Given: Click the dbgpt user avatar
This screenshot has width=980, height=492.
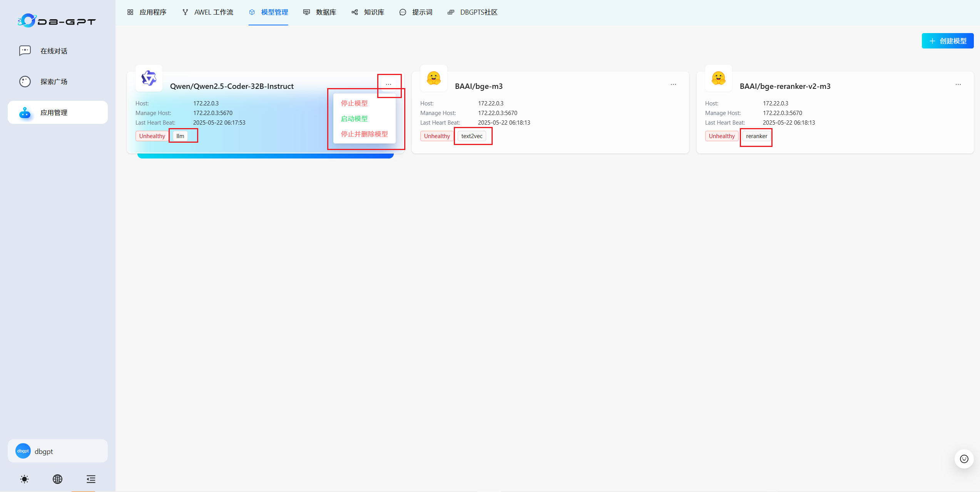Looking at the screenshot, I should tap(23, 451).
